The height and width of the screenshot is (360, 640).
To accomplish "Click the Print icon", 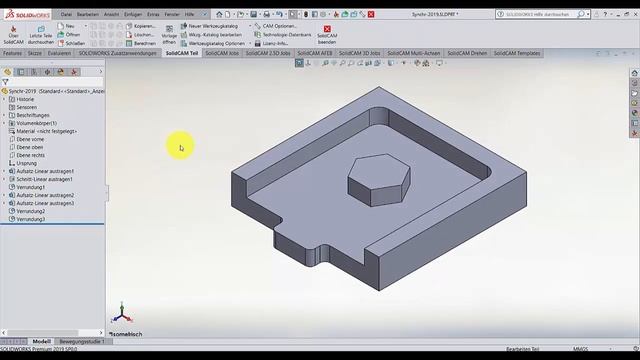I will point(267,14).
